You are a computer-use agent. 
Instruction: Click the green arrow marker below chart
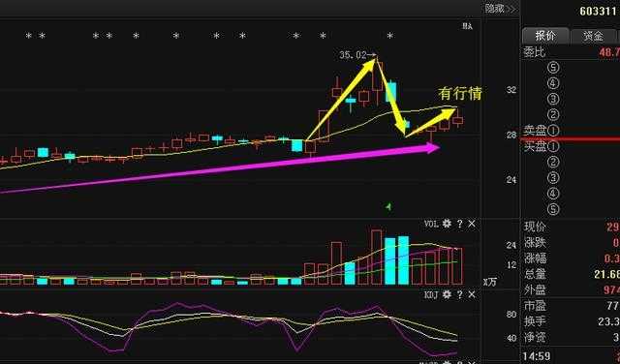389,206
